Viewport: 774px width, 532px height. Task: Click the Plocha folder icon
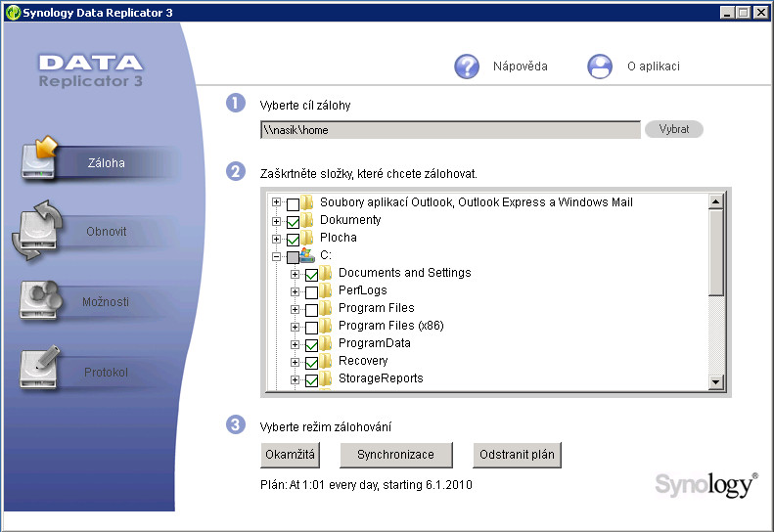click(307, 238)
